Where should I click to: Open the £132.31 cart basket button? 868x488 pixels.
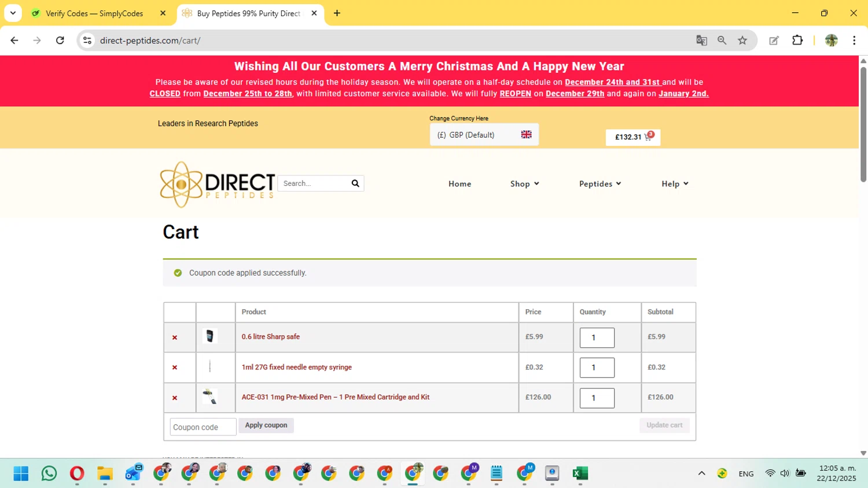point(633,137)
